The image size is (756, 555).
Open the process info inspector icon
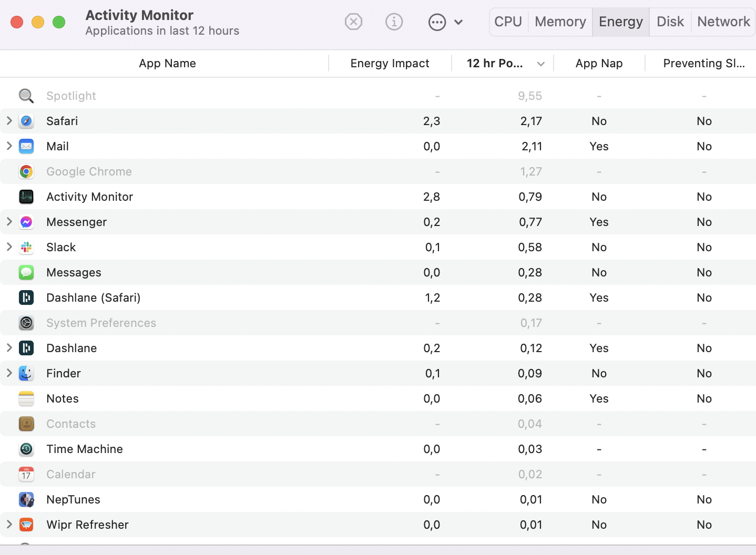pyautogui.click(x=394, y=22)
